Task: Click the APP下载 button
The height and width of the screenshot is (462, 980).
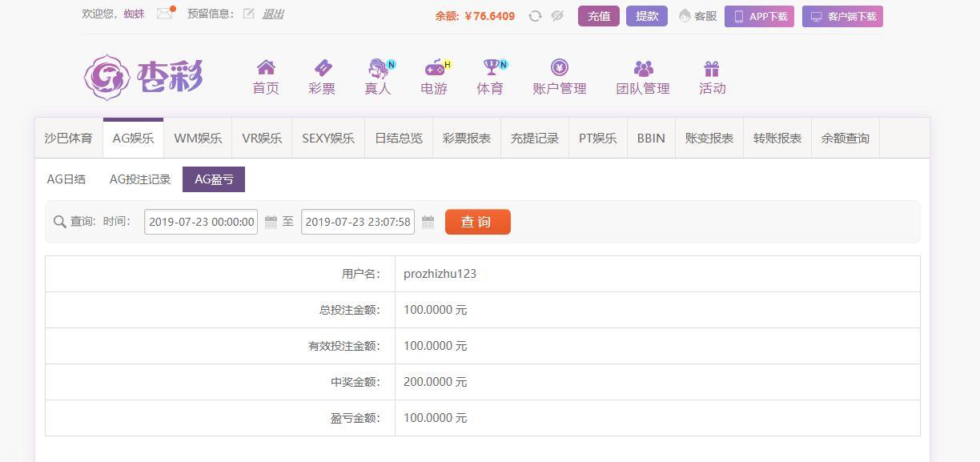Action: tap(759, 16)
